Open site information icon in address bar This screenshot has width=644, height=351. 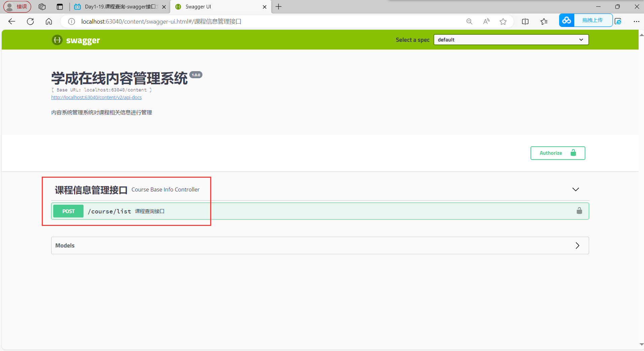71,22
